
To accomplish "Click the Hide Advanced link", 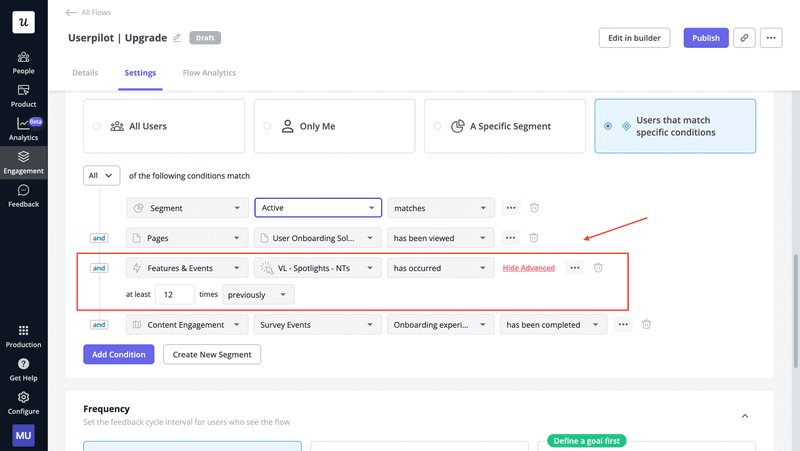I will coord(529,268).
